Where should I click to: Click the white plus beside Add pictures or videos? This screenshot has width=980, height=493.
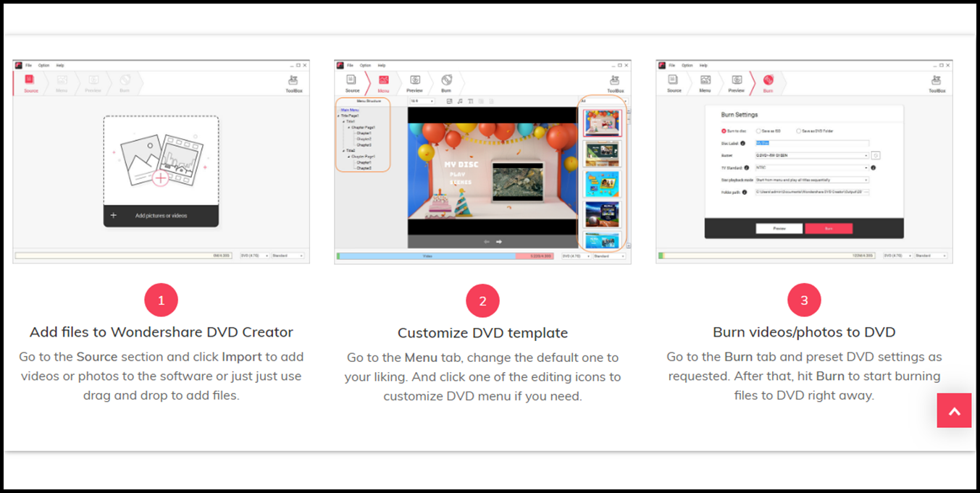(x=113, y=216)
